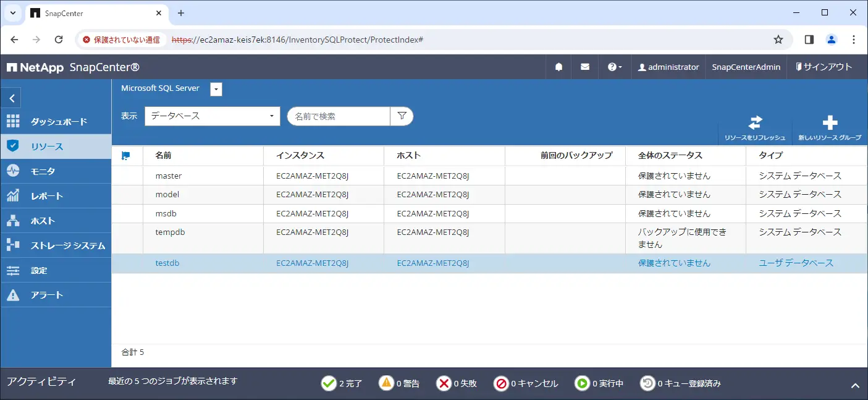
Task: Open the Chrome profile avatar
Action: (x=832, y=40)
